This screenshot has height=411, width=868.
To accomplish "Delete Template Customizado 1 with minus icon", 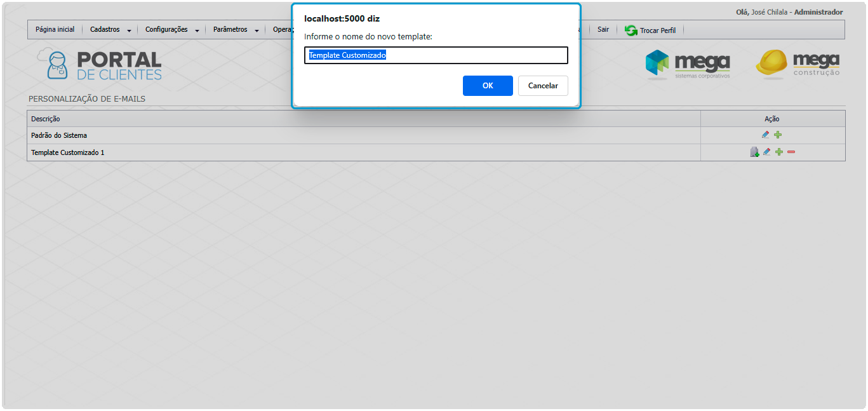I will (x=791, y=152).
